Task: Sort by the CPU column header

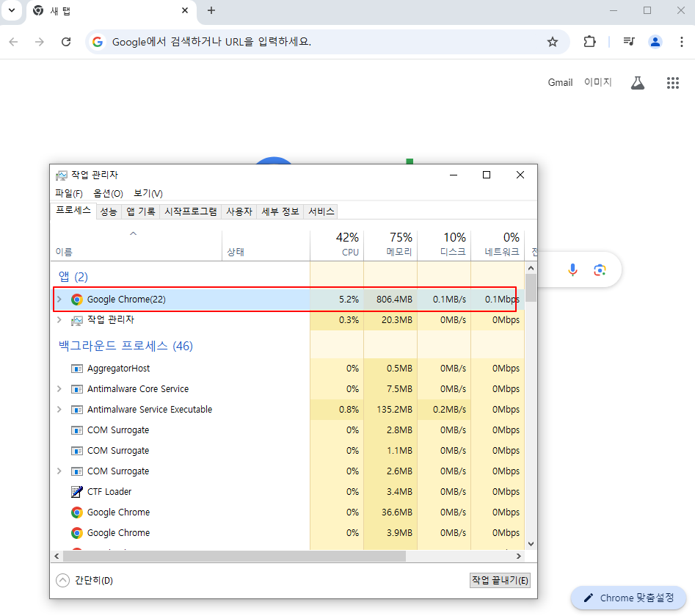Action: 337,245
